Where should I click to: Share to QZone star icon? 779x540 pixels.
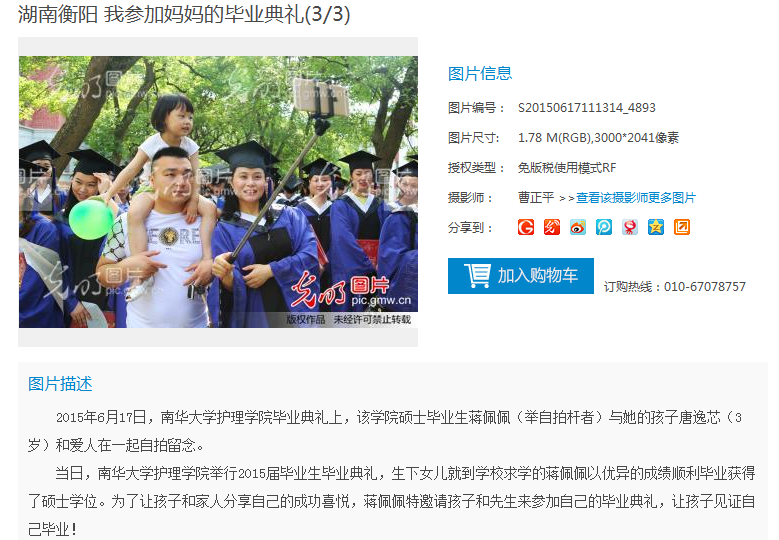[x=656, y=227]
